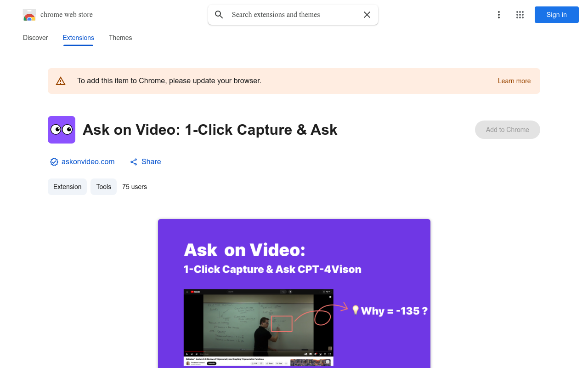Open the askonvideo.com link
Image resolution: width=588 pixels, height=368 pixels.
[x=88, y=162]
